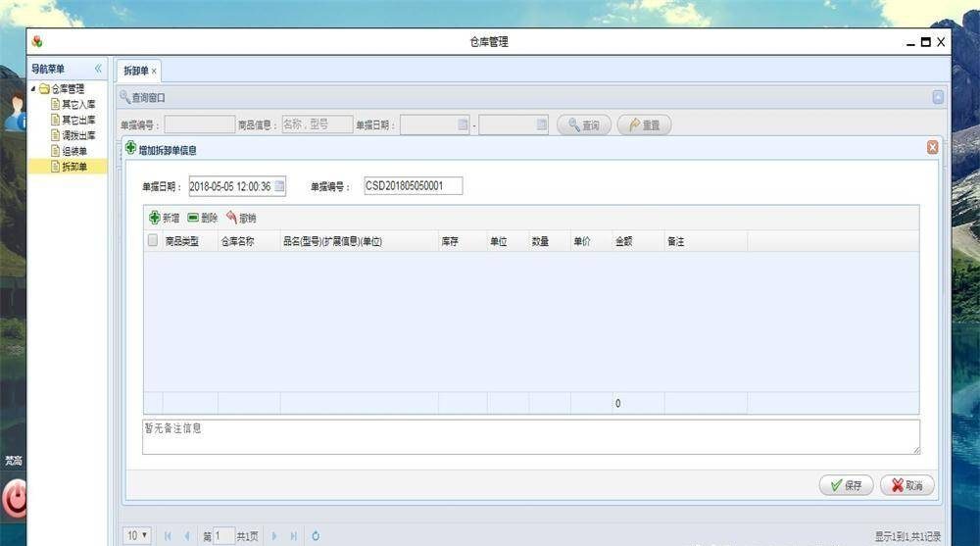Click the 数量 column header
This screenshot has height=546, width=980.
[550, 241]
